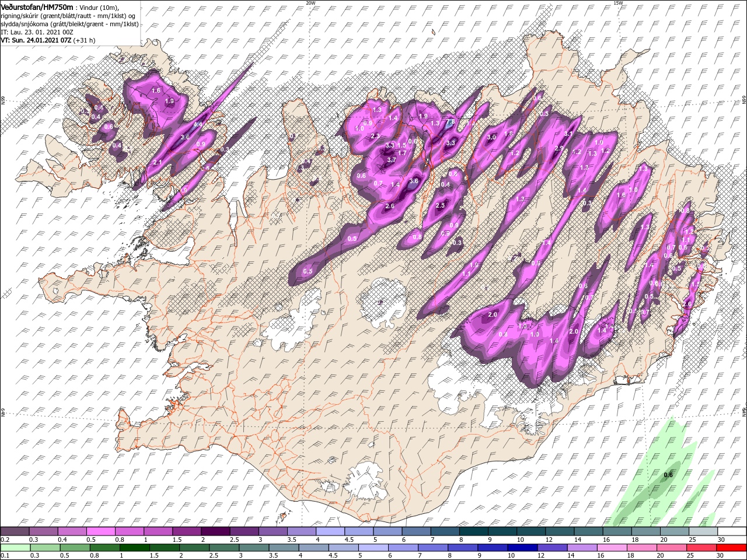Pick the snow-scale swatch starting at 0.2

click(15, 531)
